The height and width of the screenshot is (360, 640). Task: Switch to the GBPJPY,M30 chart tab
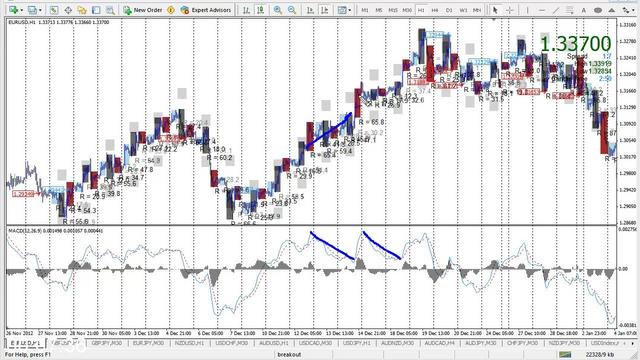coord(107,343)
